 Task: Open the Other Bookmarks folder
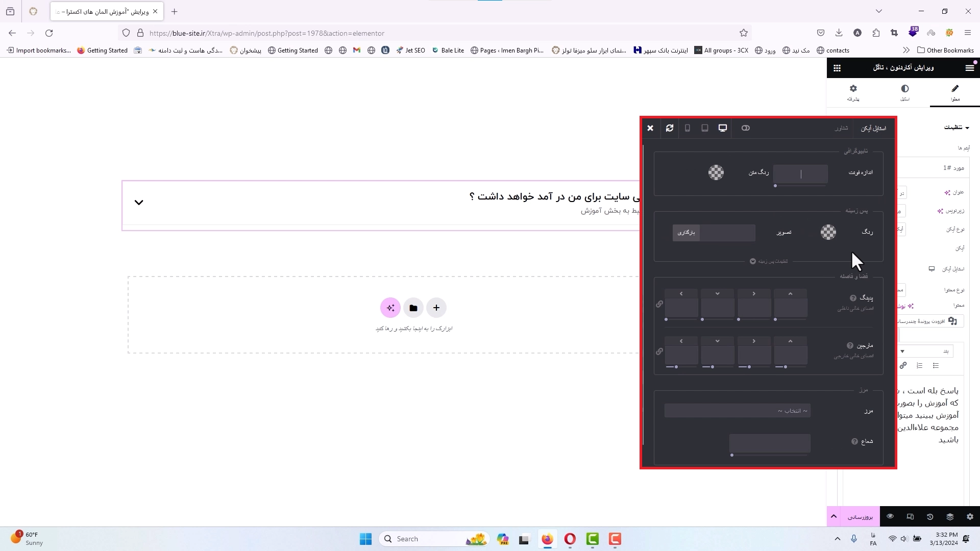point(945,51)
